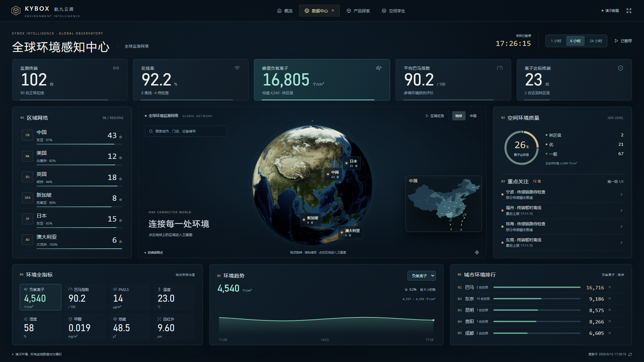Click the 演示数据 indicator
The image size is (644, 362).
(x=610, y=11)
